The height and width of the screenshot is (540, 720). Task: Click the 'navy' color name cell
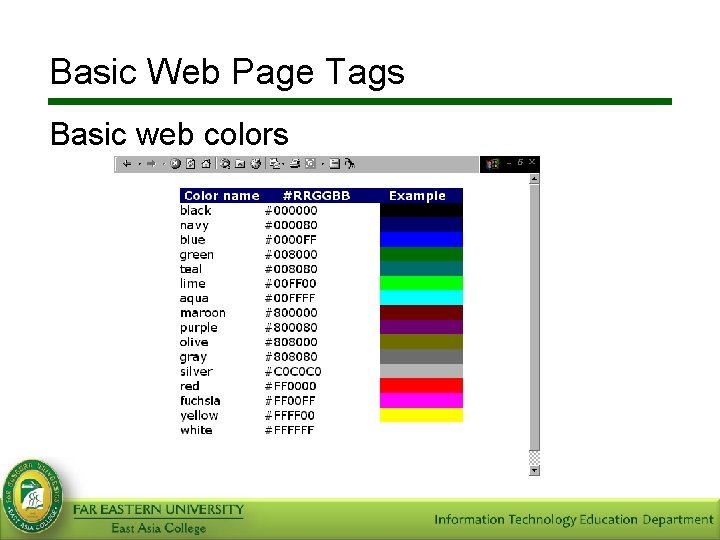pos(194,225)
